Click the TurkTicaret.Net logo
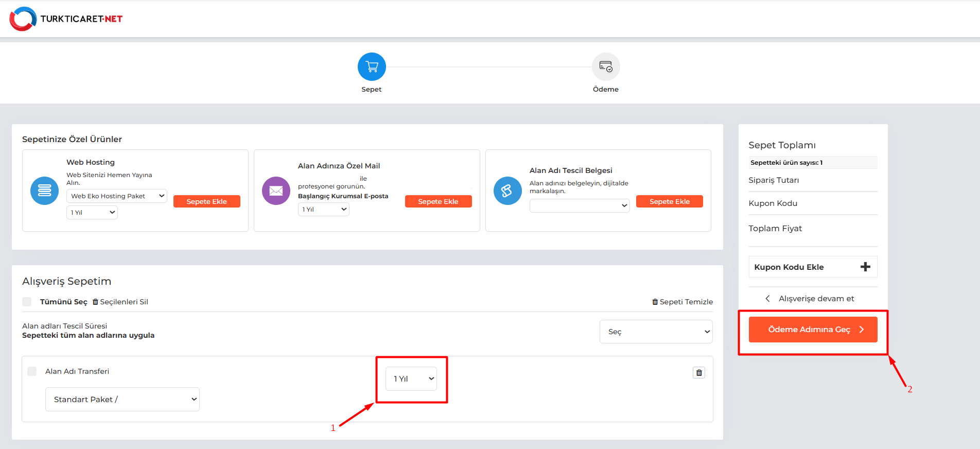 click(x=66, y=19)
